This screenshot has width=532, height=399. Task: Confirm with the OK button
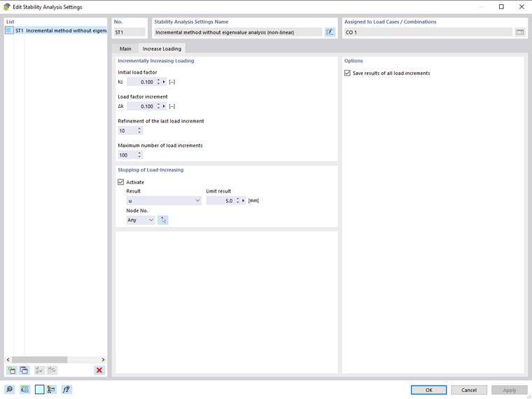pyautogui.click(x=429, y=390)
